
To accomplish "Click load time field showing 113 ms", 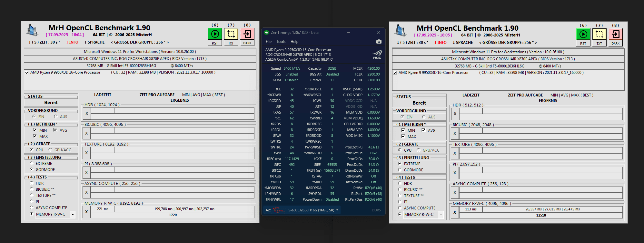I will (x=471, y=209).
